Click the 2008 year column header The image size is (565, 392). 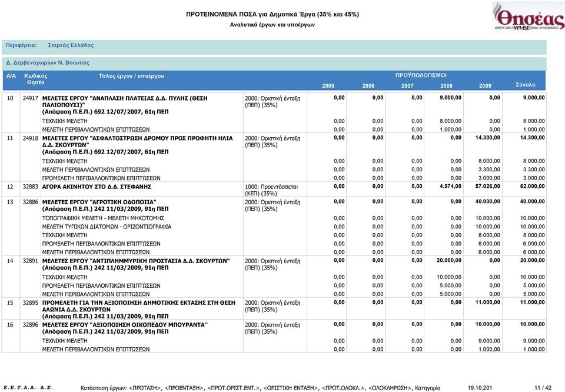tap(446, 86)
